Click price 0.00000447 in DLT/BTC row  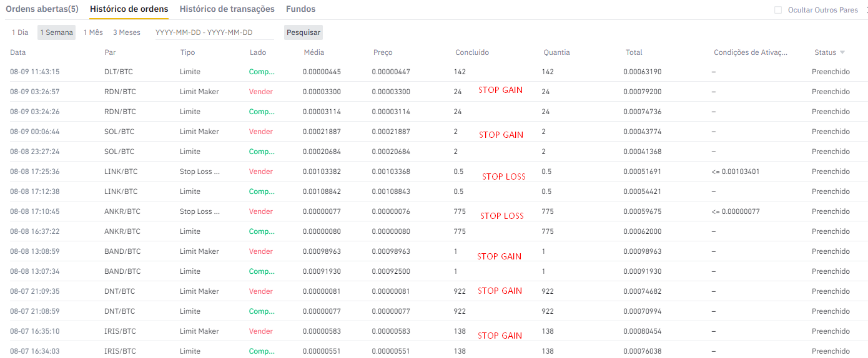391,72
